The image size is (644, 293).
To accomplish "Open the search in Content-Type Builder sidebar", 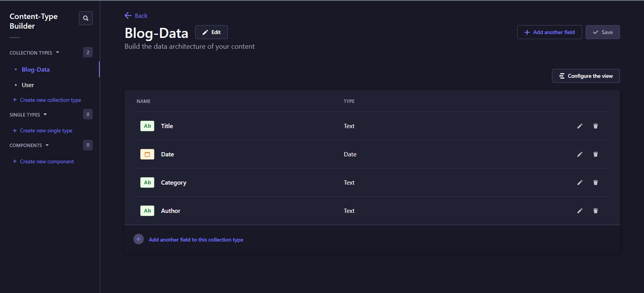I will pyautogui.click(x=86, y=18).
